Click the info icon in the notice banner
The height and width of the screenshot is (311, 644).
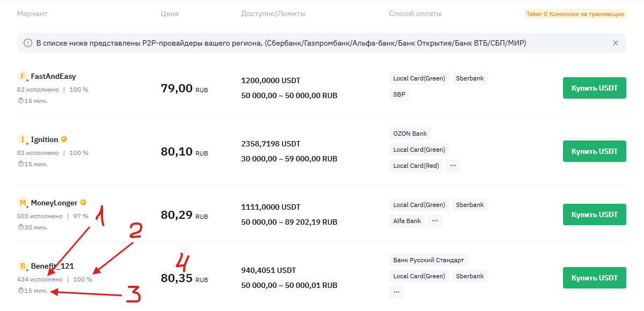coord(28,43)
